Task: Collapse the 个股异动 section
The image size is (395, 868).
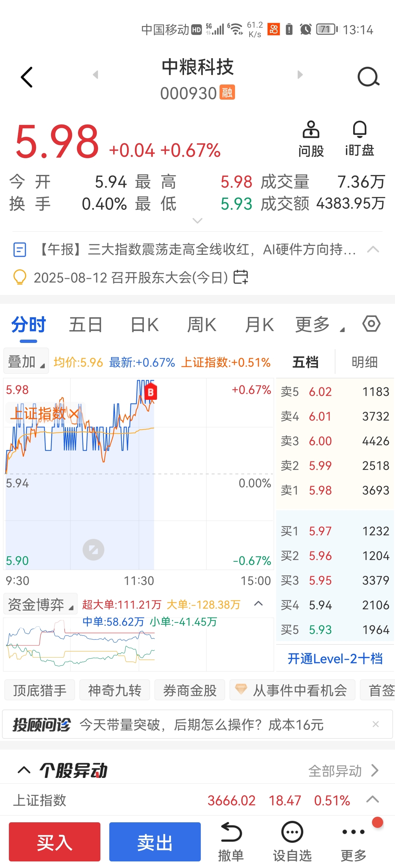Action: [x=24, y=770]
